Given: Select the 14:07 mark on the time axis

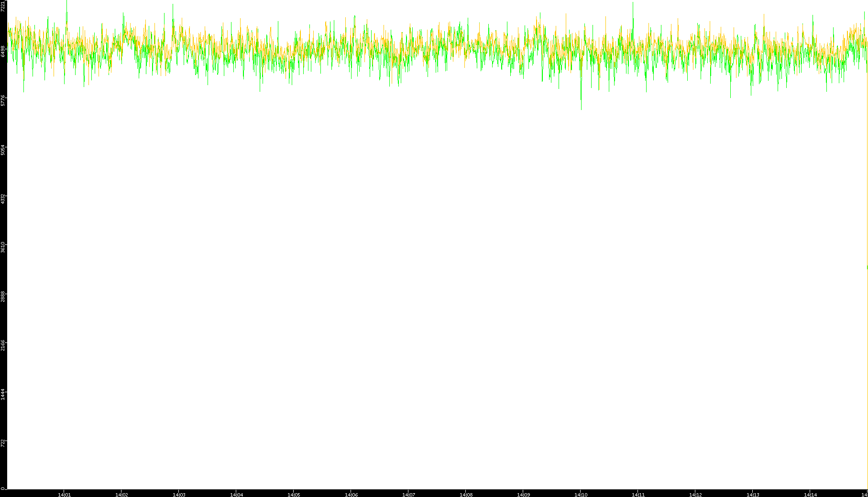Looking at the screenshot, I should (x=408, y=495).
